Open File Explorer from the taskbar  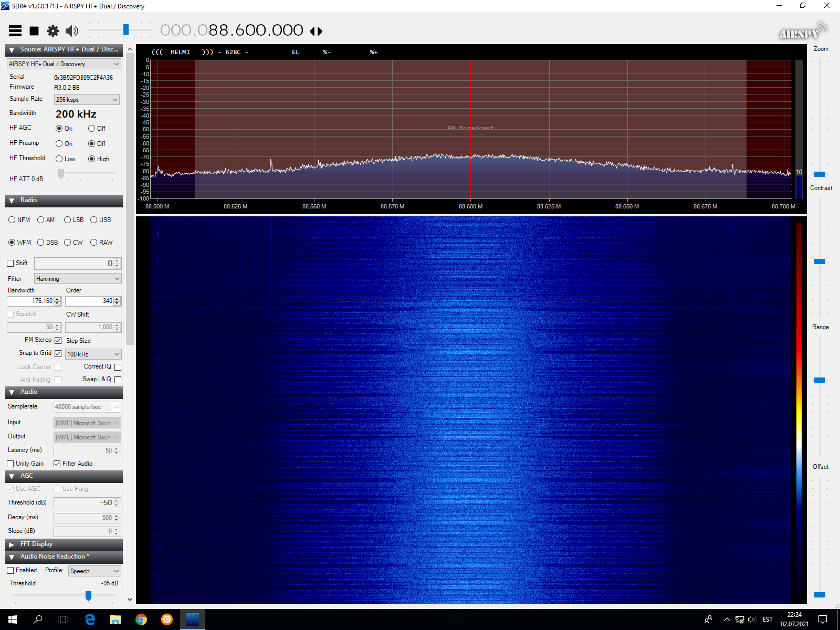tap(115, 619)
